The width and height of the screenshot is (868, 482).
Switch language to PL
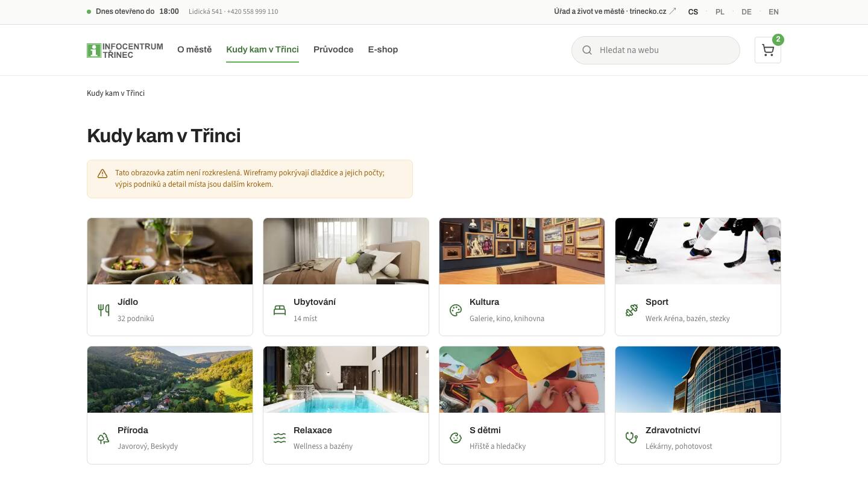(x=720, y=11)
